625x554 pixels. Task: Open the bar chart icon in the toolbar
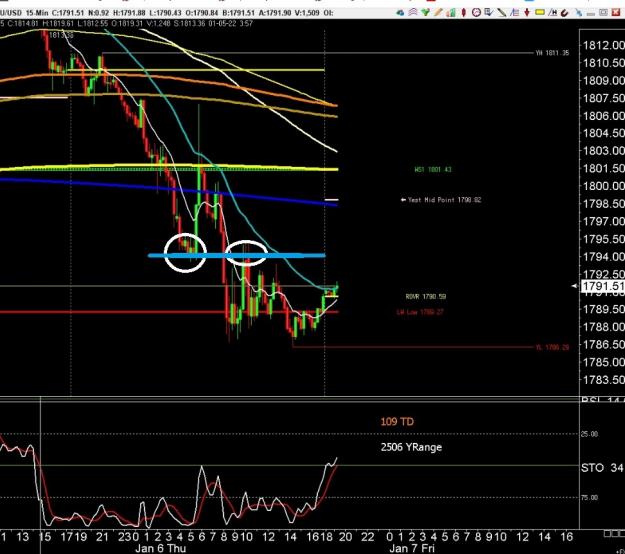[451, 13]
